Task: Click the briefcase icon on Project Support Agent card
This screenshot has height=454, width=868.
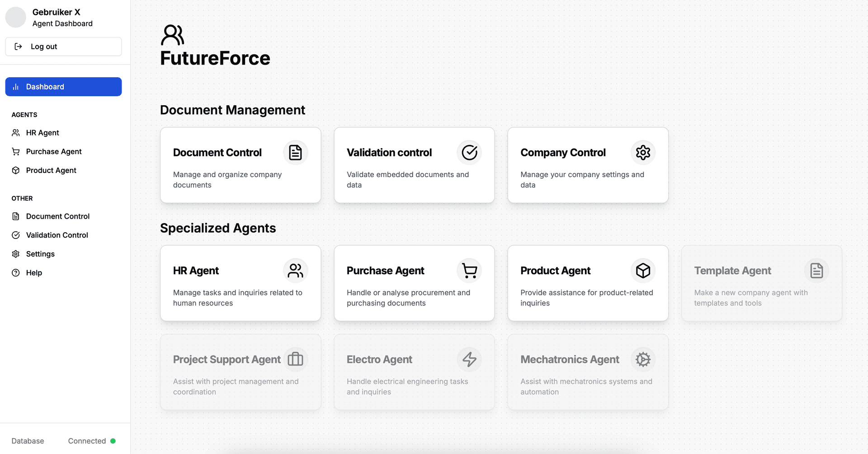Action: [x=295, y=360]
